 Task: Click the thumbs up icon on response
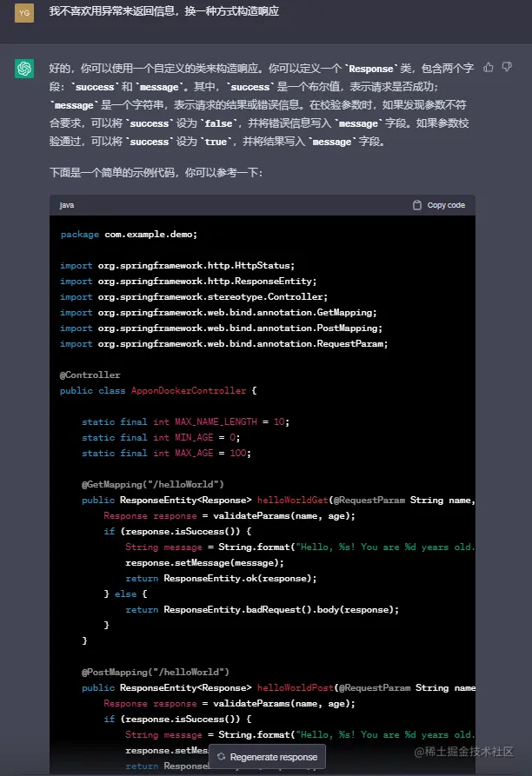pyautogui.click(x=489, y=67)
